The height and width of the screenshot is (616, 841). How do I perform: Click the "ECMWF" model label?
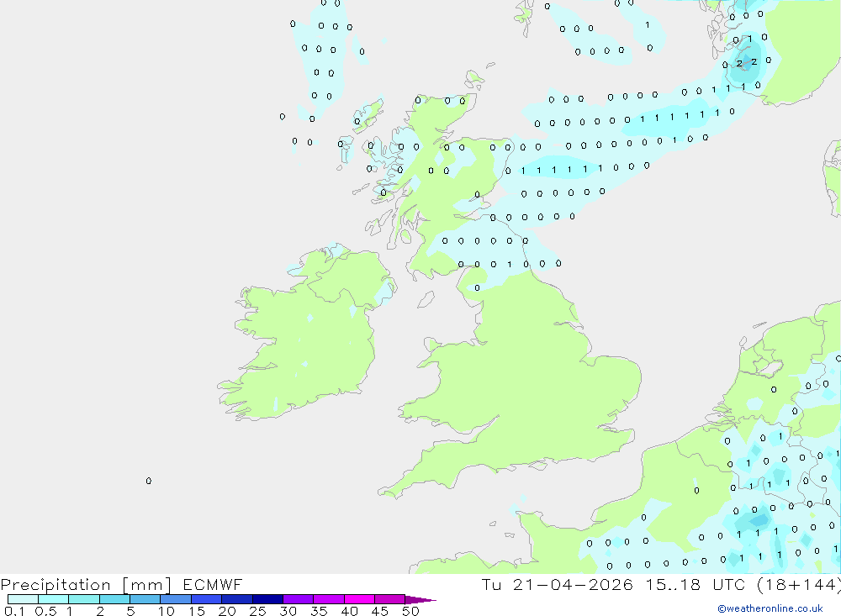(213, 584)
